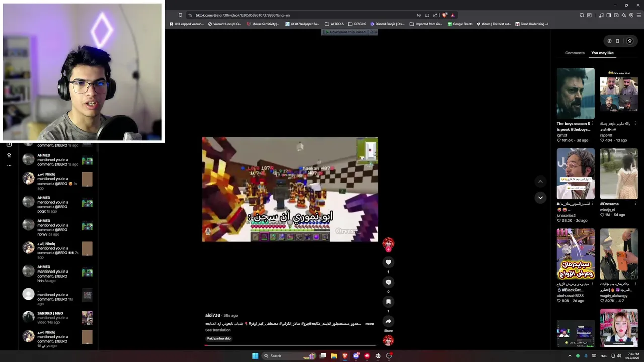Switch to the Comments tab
Screen dimensions: 644x362
coord(575,53)
